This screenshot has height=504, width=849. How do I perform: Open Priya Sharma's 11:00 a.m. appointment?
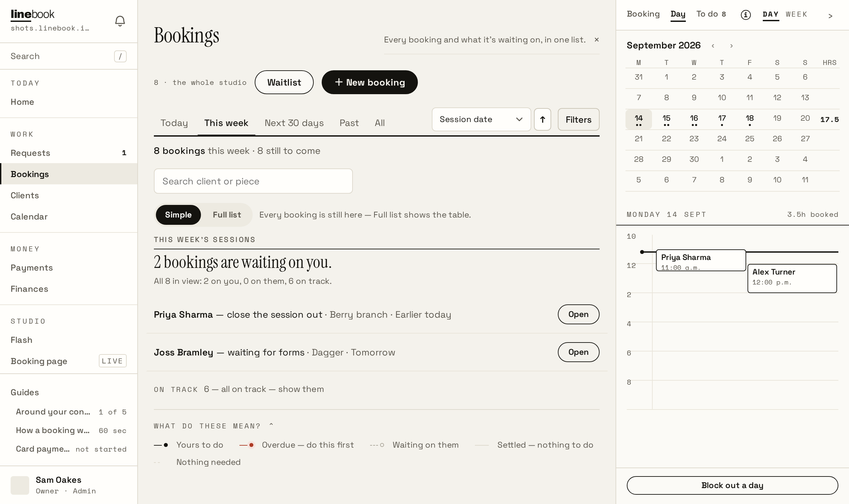(701, 261)
